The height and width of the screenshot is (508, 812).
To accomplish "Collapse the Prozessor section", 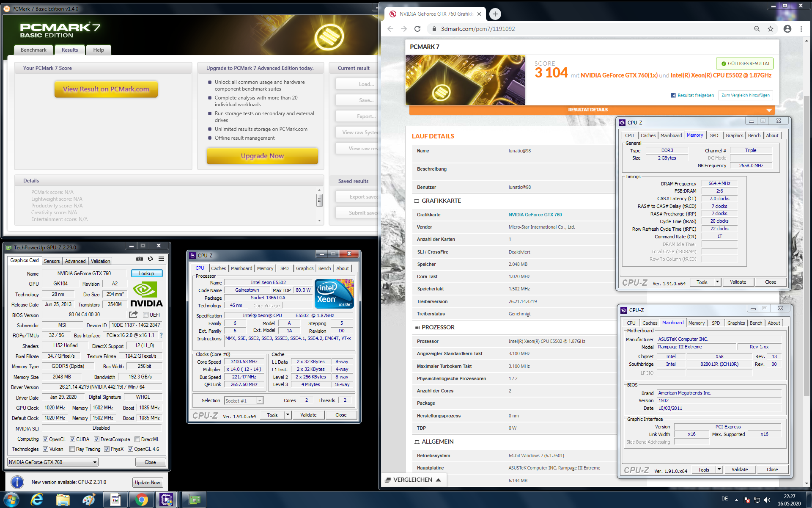I will 417,328.
